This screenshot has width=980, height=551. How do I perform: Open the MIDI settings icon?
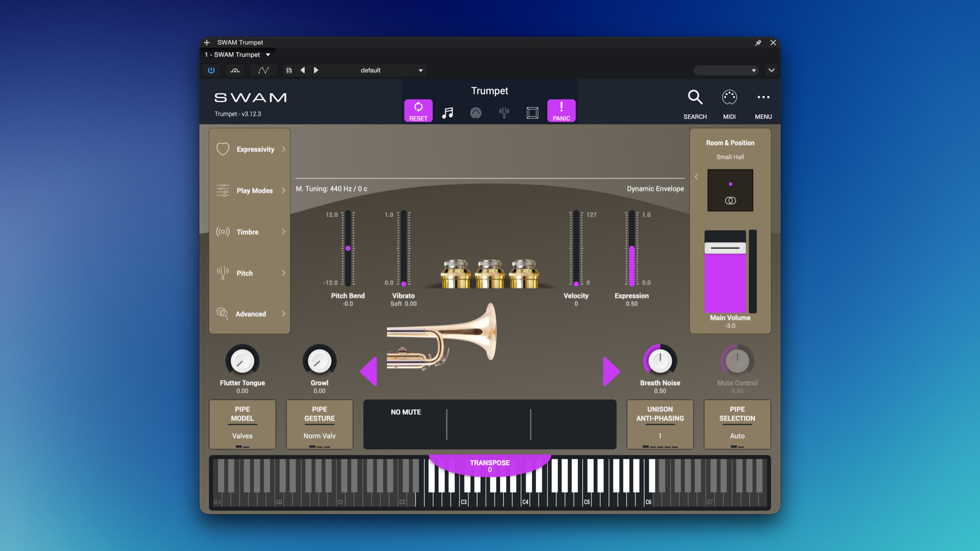729,104
